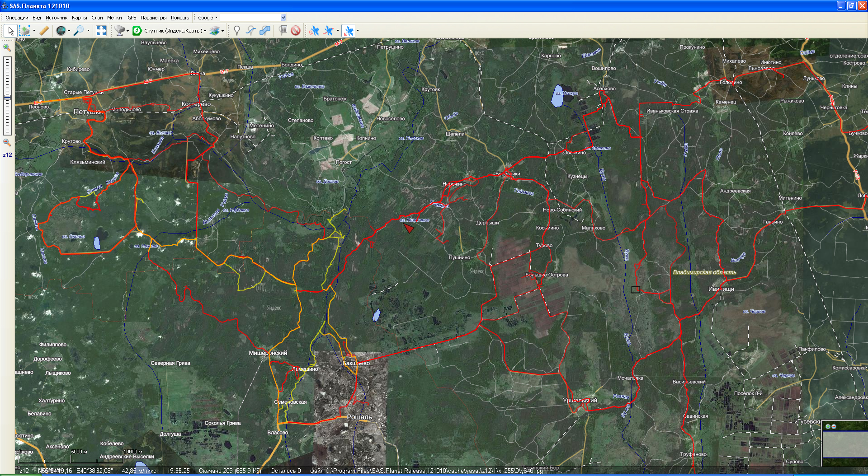Open the Google search provider dropdown
This screenshot has height=476, width=868.
208,18
